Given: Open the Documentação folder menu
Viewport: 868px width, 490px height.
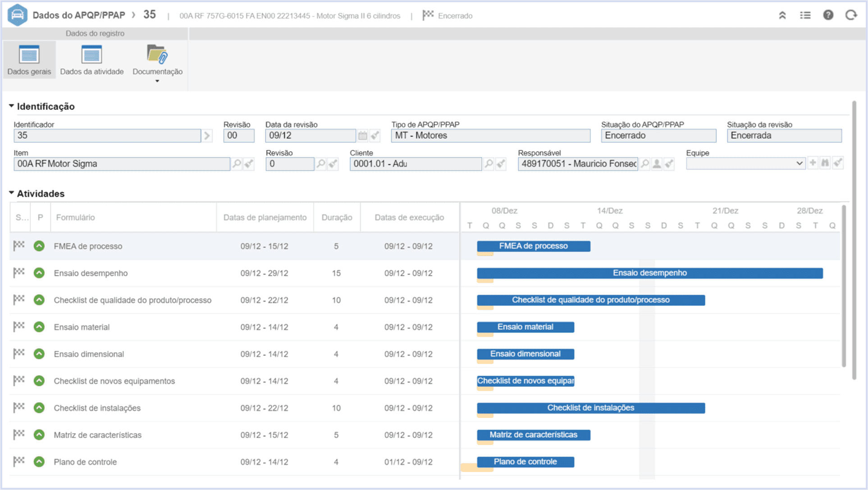Looking at the screenshot, I should (157, 63).
